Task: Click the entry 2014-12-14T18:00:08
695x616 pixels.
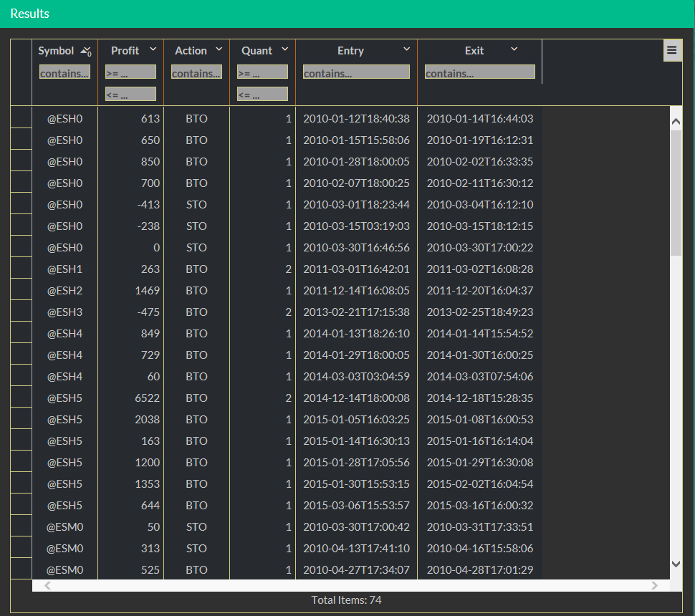Action: pyautogui.click(x=356, y=398)
